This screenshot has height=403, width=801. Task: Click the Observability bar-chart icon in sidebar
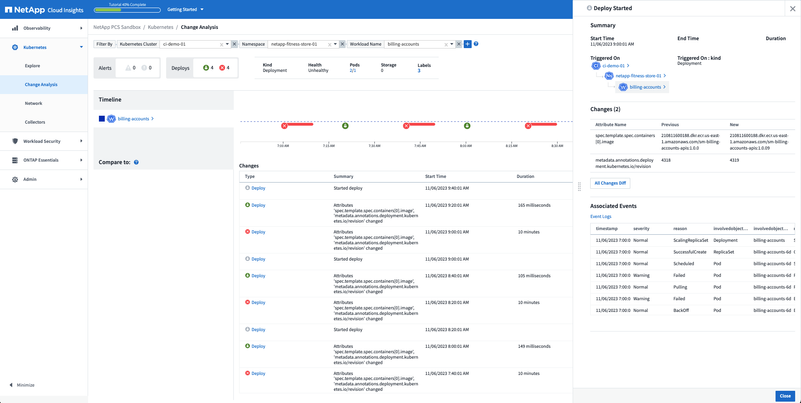[15, 28]
